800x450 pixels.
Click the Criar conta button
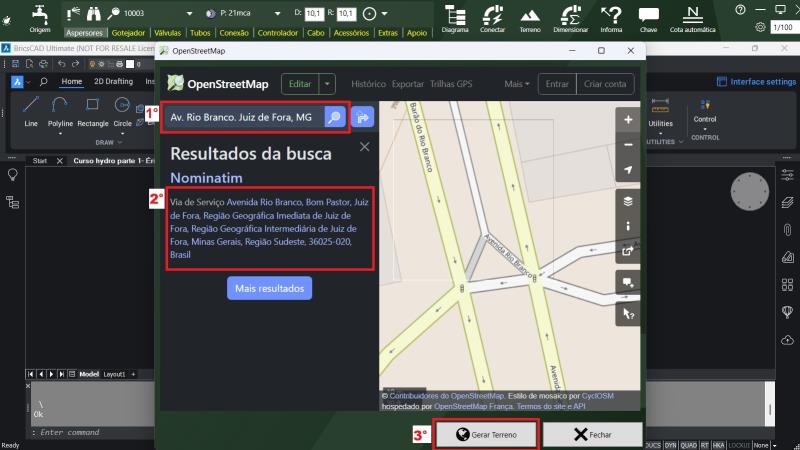(x=605, y=84)
